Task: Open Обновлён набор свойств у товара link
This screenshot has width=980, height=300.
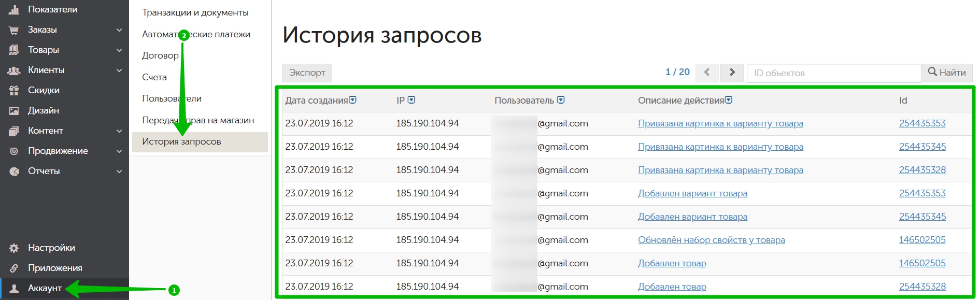Action: coord(711,240)
